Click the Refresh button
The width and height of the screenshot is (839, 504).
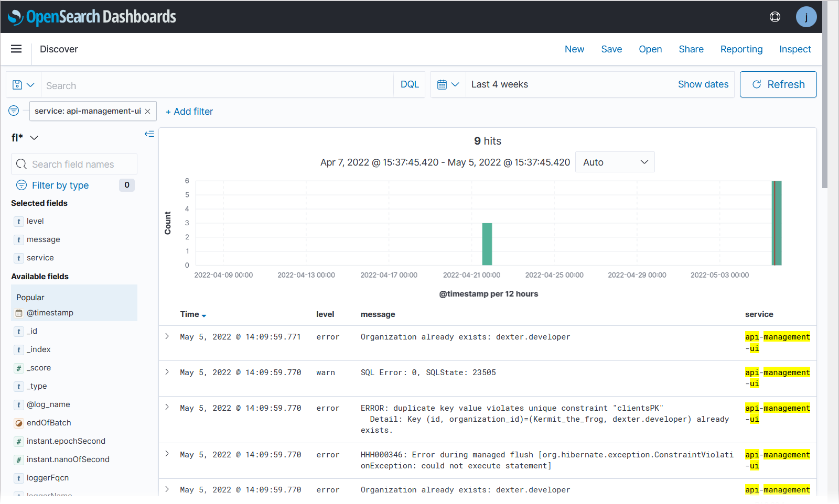click(778, 84)
